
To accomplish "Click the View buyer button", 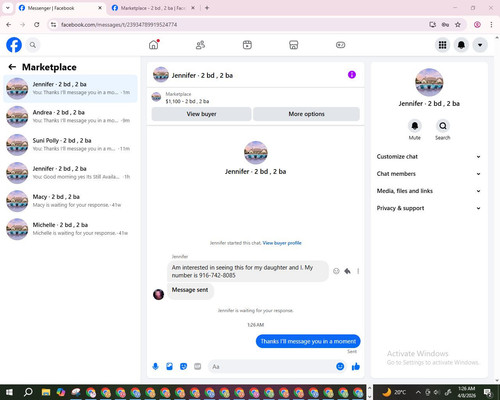I will point(201,114).
